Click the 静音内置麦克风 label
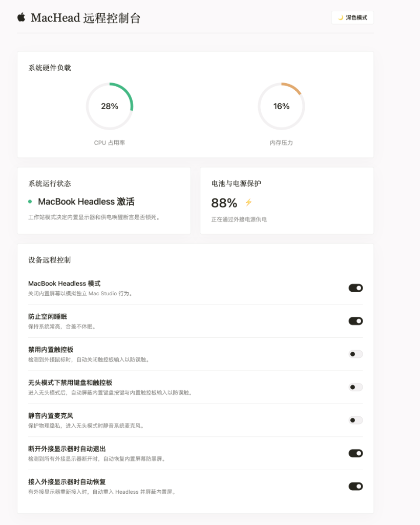420x525 pixels. pyautogui.click(x=51, y=415)
